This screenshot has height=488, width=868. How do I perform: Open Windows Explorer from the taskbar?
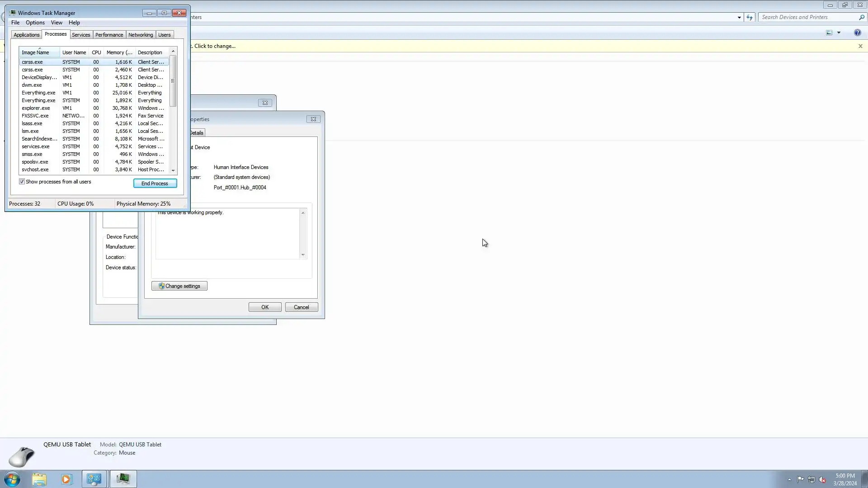(39, 479)
